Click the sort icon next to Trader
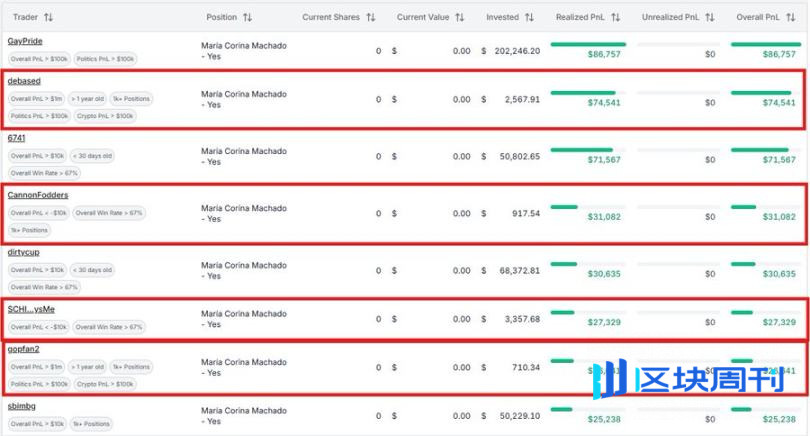The image size is (810, 436). 49,18
